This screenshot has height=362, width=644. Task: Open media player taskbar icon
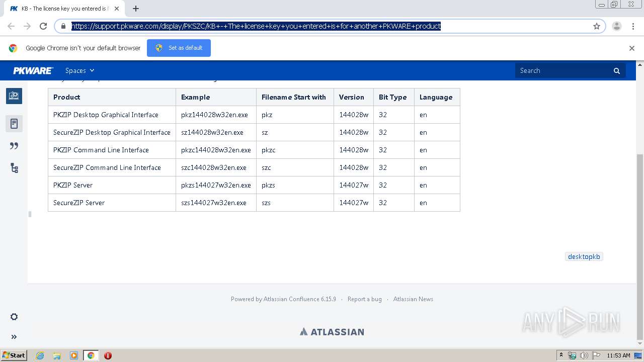pos(74,355)
